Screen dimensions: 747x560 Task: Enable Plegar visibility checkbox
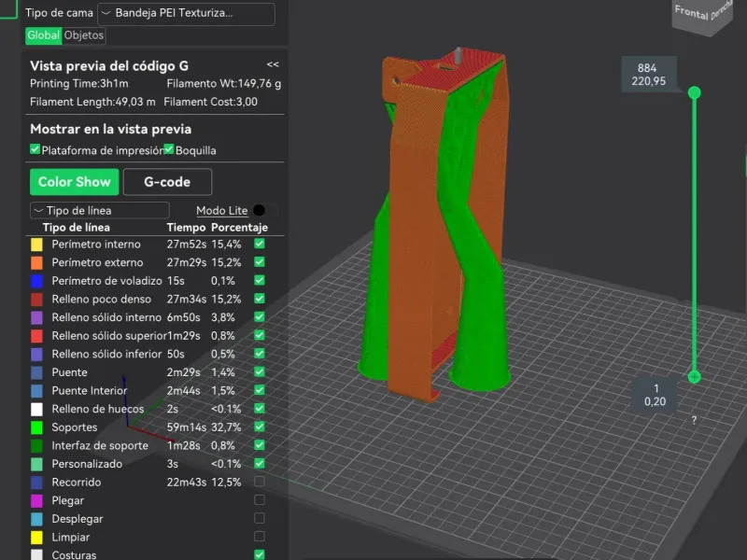pyautogui.click(x=260, y=500)
